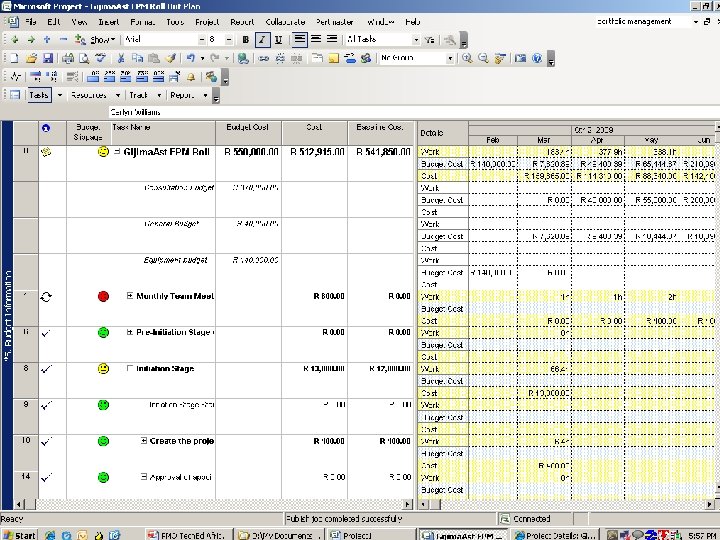Image resolution: width=720 pixels, height=540 pixels.
Task: Open the Collaborate menu
Action: coord(285,22)
